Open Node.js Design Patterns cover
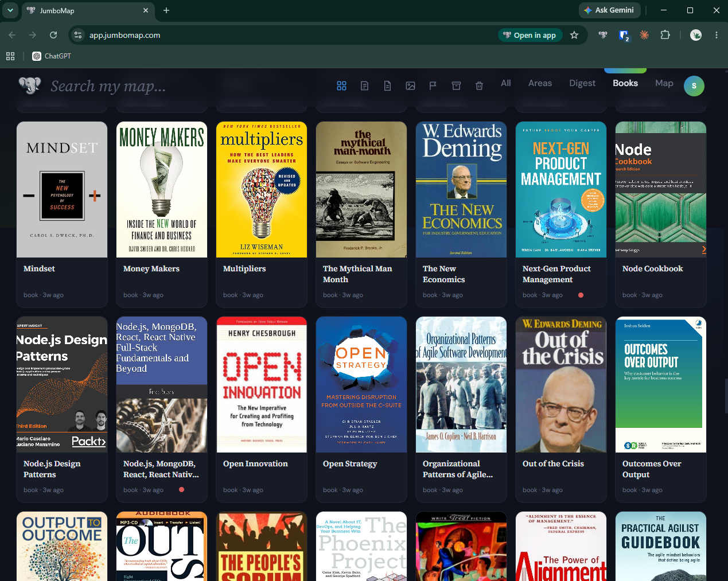The image size is (728, 581). [62, 384]
